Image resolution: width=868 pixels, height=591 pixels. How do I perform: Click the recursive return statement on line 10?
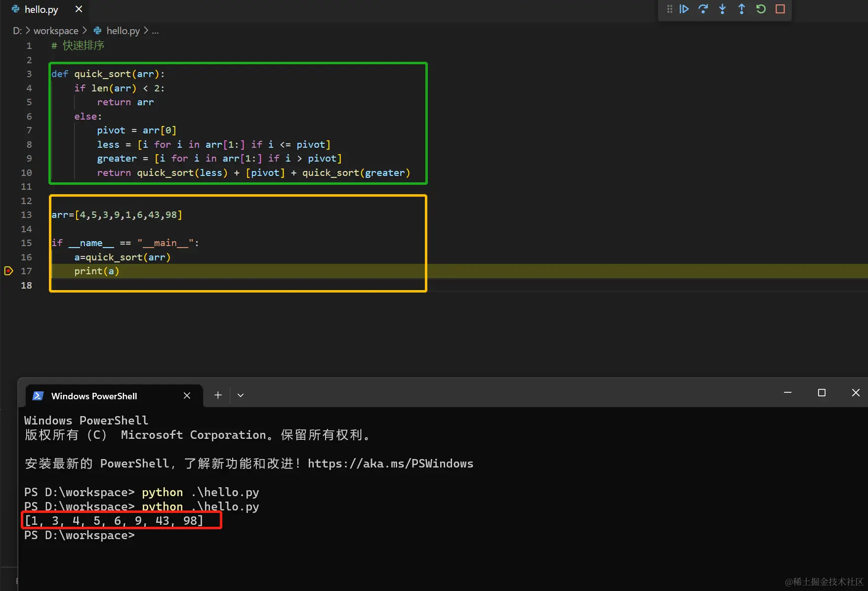pos(253,173)
